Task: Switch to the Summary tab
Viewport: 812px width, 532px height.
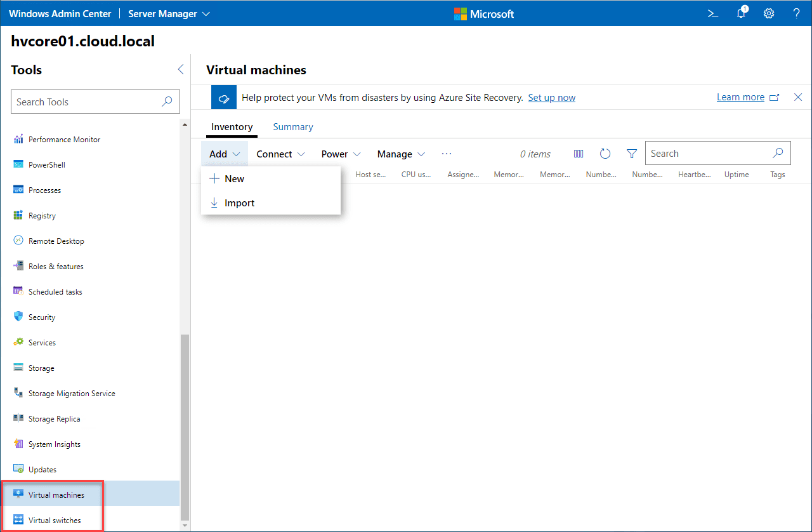Action: pos(293,127)
